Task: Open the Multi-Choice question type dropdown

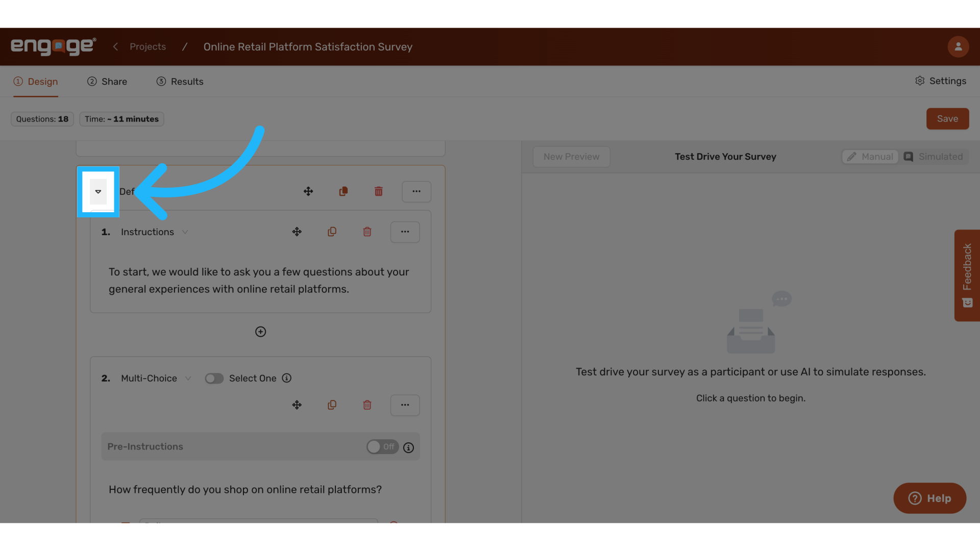Action: pos(188,378)
